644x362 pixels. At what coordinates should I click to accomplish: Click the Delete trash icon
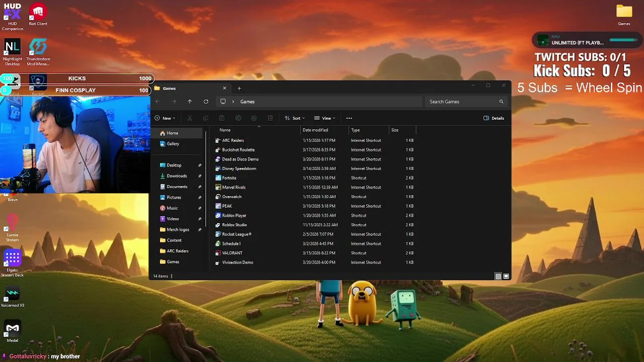click(270, 118)
